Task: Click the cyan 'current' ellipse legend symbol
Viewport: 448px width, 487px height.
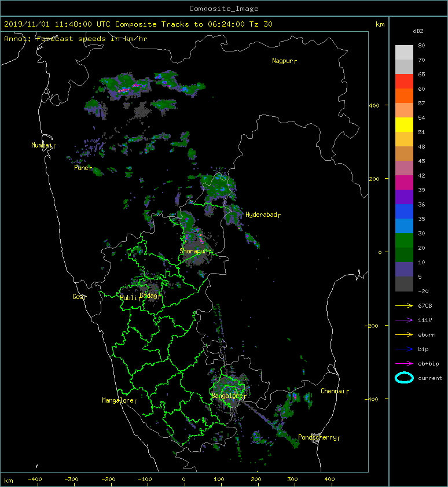Action: pyautogui.click(x=404, y=378)
